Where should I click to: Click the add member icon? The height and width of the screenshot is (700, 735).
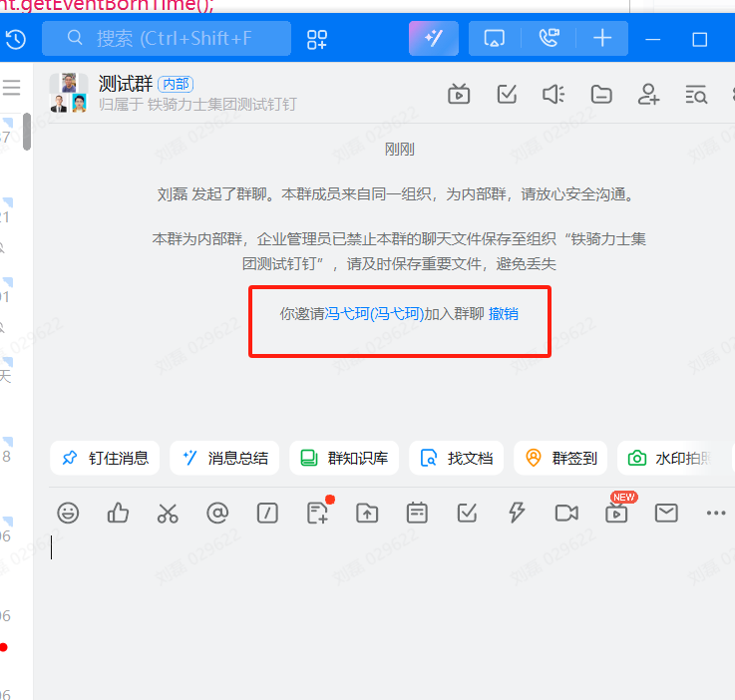649,95
